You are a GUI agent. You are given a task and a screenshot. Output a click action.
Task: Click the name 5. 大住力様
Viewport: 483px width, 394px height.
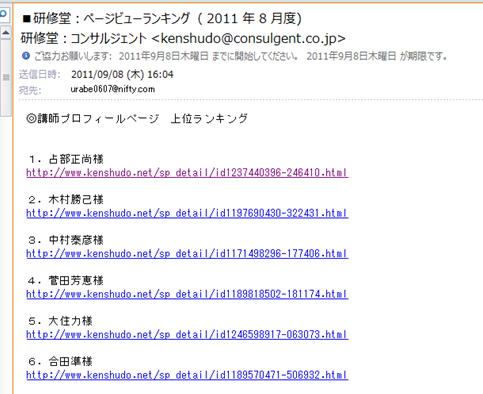[60, 321]
